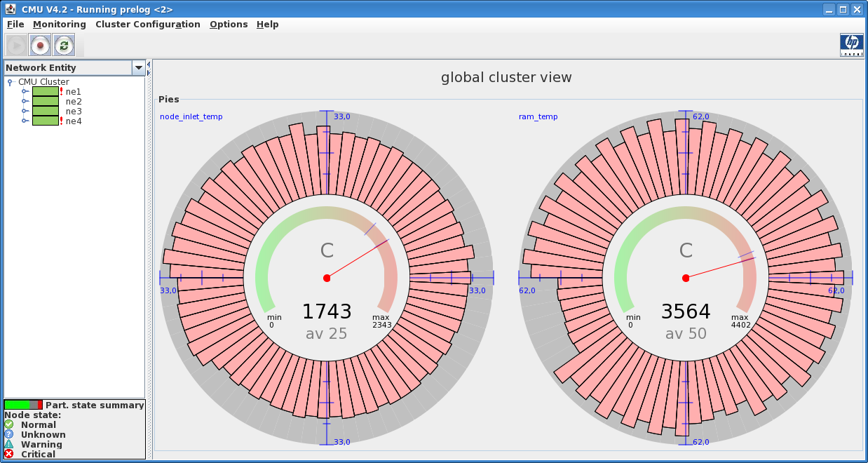
Task: Select the ne4 network entity
Action: pyautogui.click(x=73, y=121)
